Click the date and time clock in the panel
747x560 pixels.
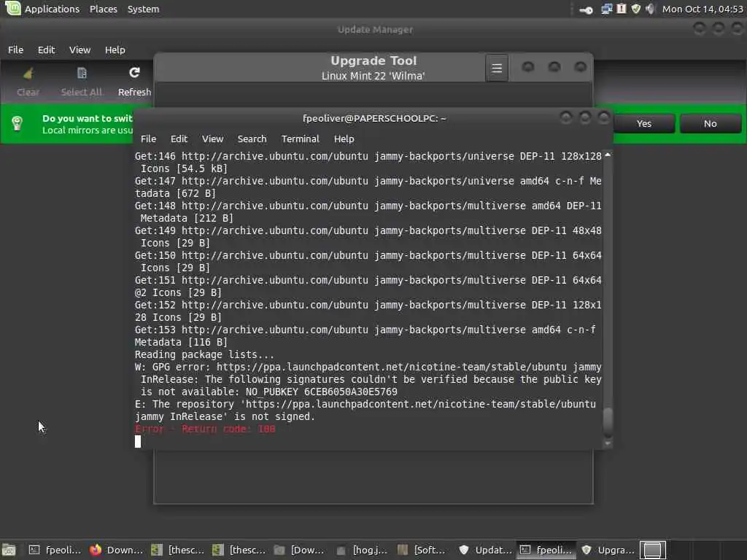(703, 9)
